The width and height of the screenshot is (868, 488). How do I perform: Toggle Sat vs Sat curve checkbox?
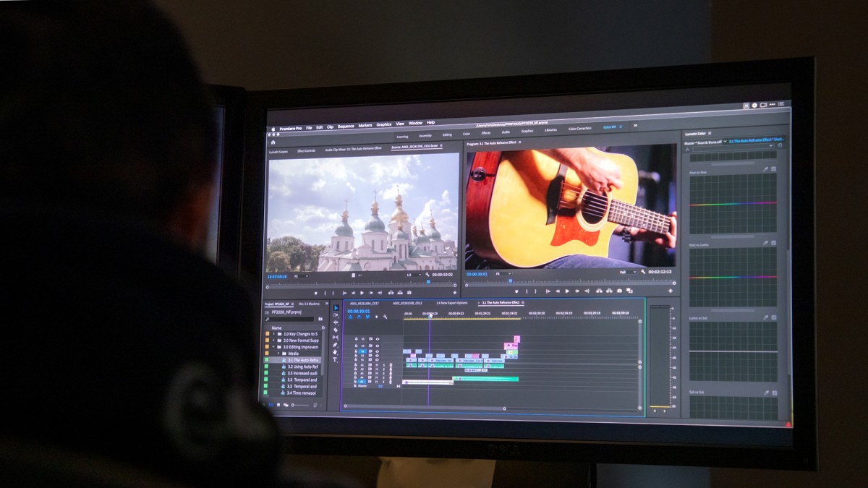coord(774,393)
